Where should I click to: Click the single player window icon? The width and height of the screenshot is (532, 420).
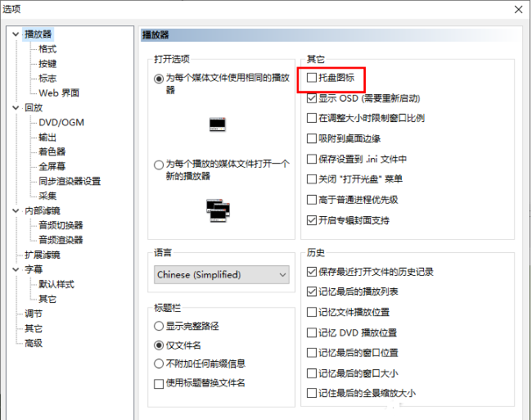coord(218,124)
